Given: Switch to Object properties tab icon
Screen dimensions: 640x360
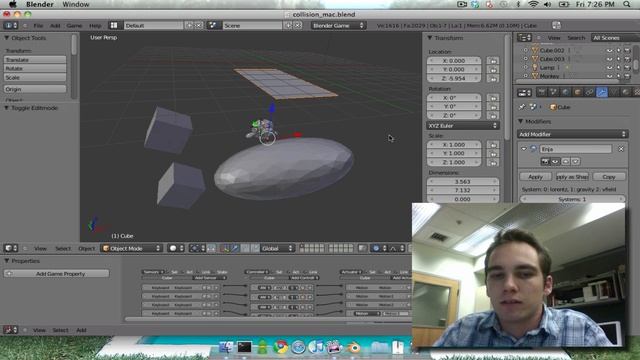Looking at the screenshot, I should point(577,92).
